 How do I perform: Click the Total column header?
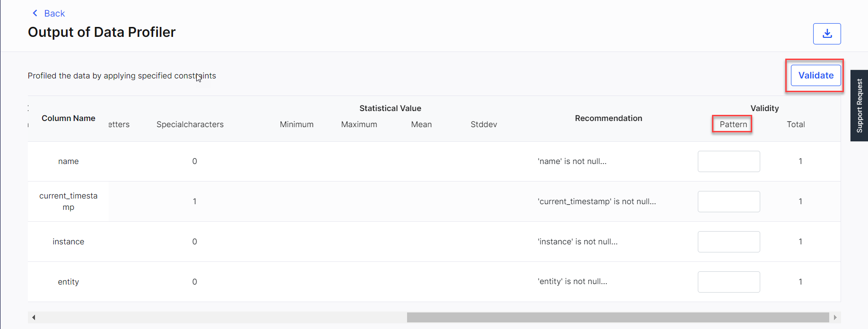(x=796, y=124)
